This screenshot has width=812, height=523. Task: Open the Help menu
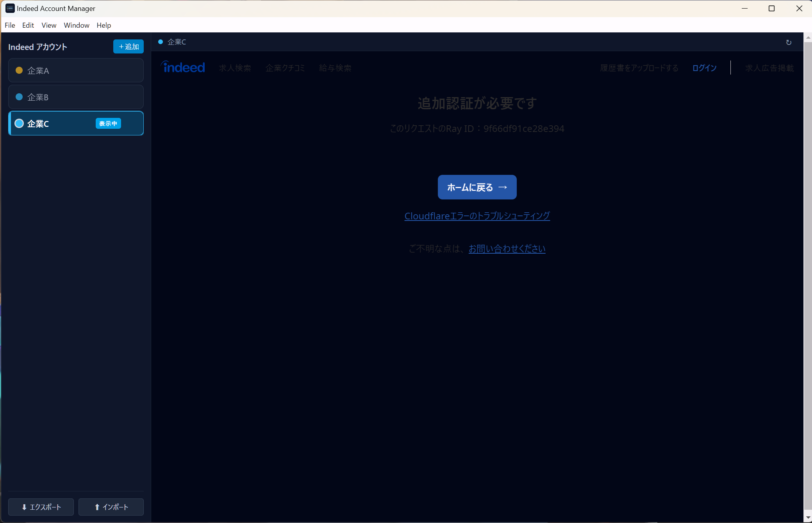[104, 25]
